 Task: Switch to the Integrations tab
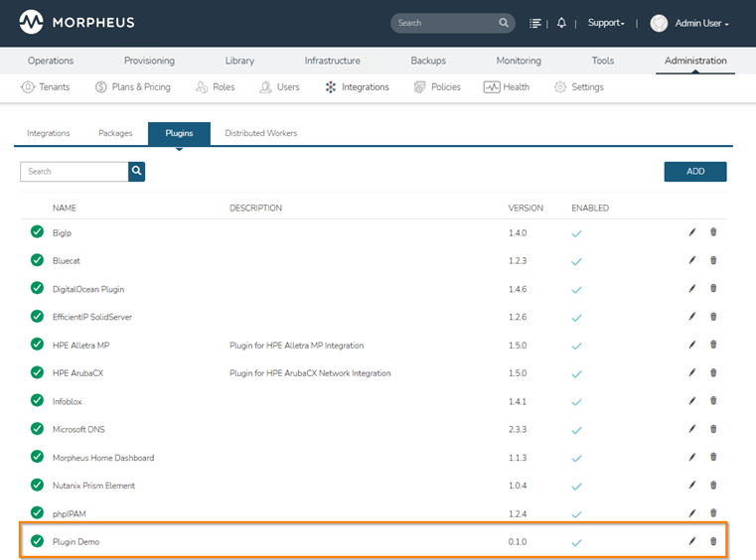[x=49, y=133]
